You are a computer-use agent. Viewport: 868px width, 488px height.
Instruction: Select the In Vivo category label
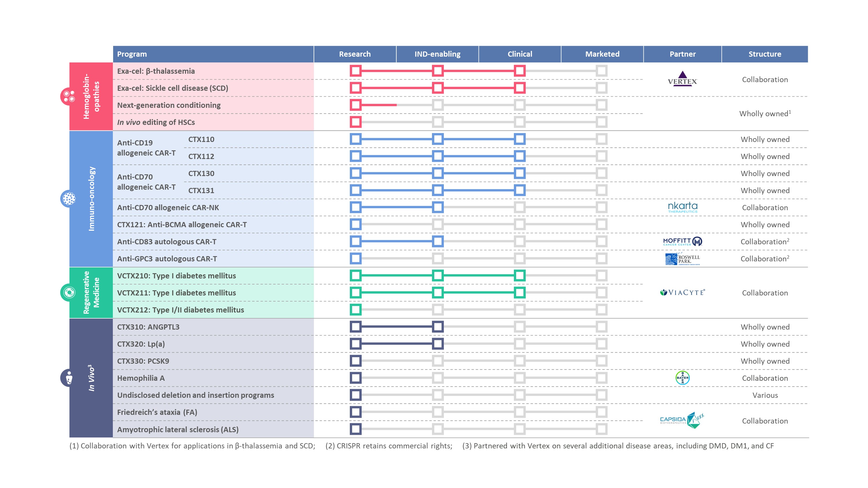pos(91,378)
